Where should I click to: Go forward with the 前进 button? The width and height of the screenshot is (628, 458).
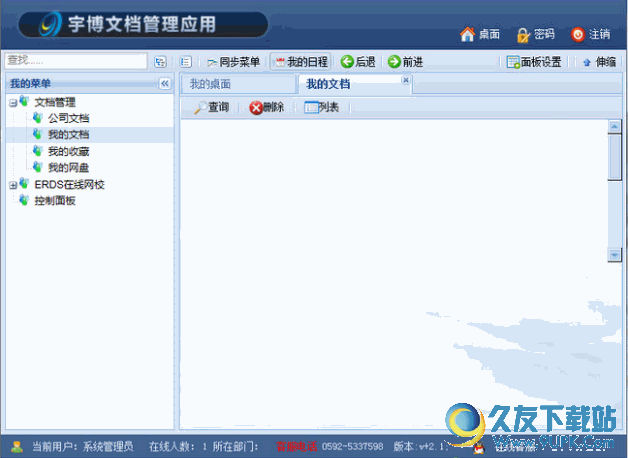405,62
